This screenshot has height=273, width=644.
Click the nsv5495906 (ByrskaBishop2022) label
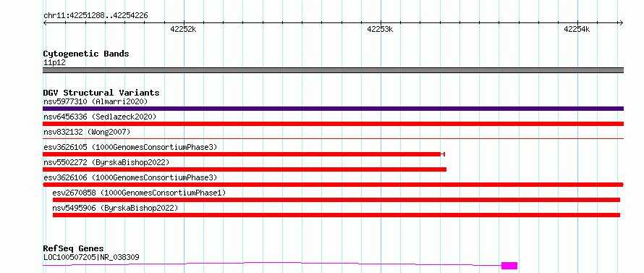(115, 208)
